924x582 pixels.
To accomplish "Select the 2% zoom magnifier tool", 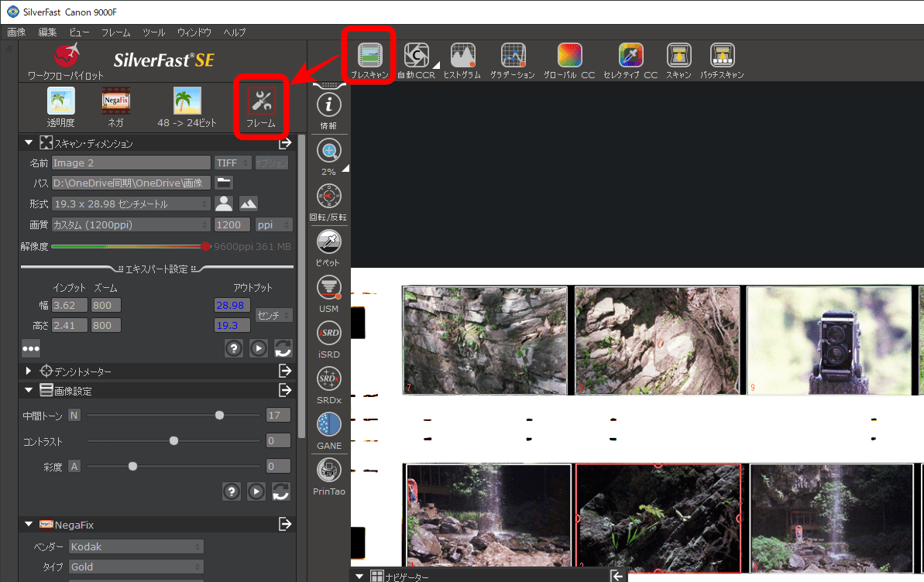I will click(329, 151).
